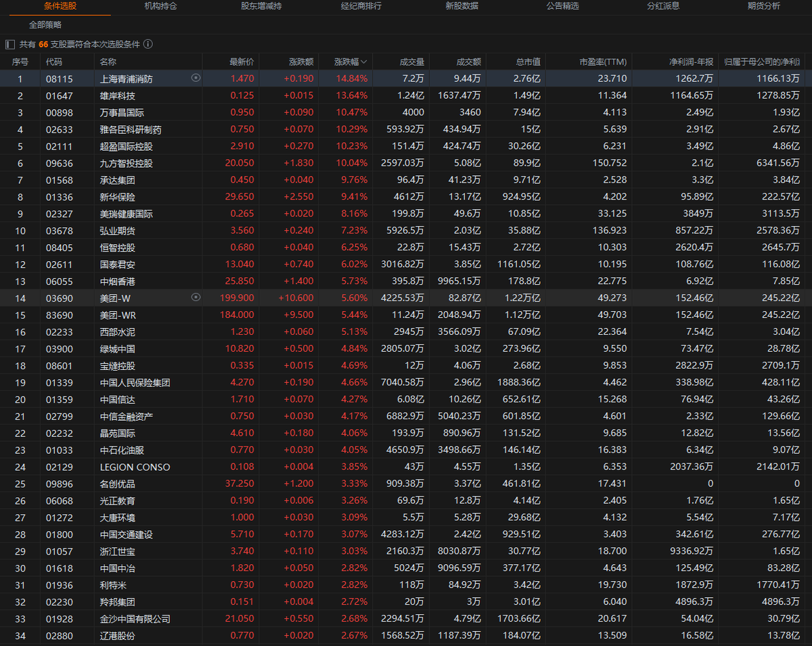Sort by the 净利润-年报 column header

[x=691, y=62]
